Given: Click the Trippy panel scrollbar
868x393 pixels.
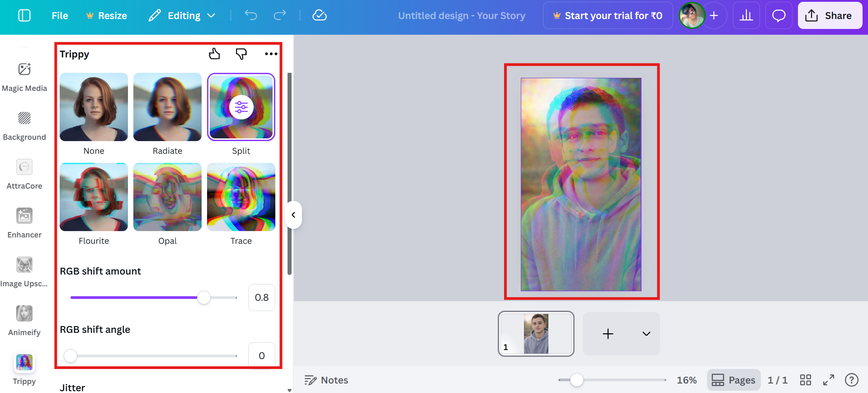Looking at the screenshot, I should [289, 173].
